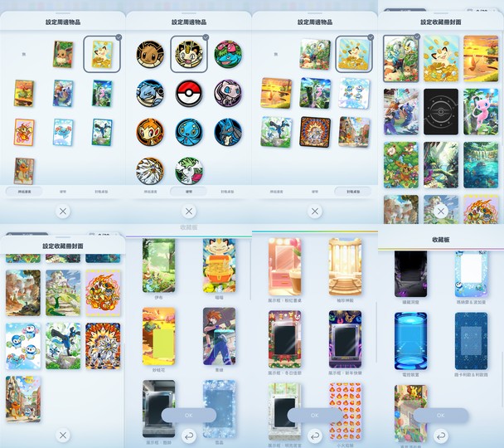Close the coin selection panel with X

pos(189,212)
